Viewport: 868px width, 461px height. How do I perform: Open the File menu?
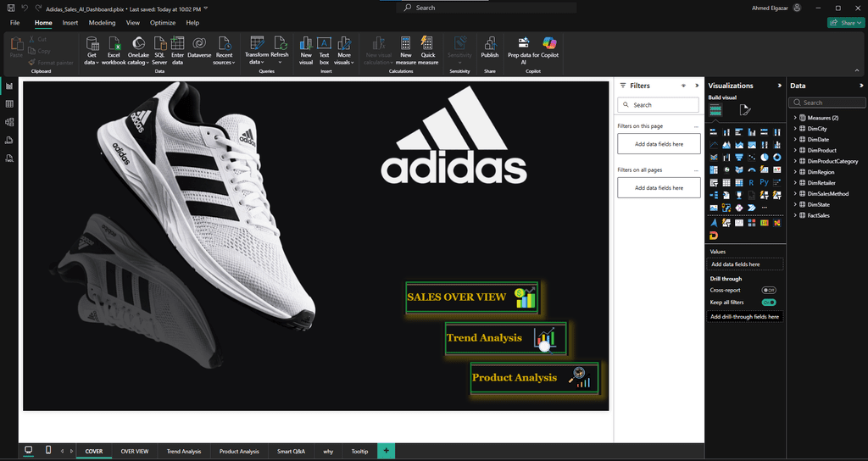(x=15, y=23)
